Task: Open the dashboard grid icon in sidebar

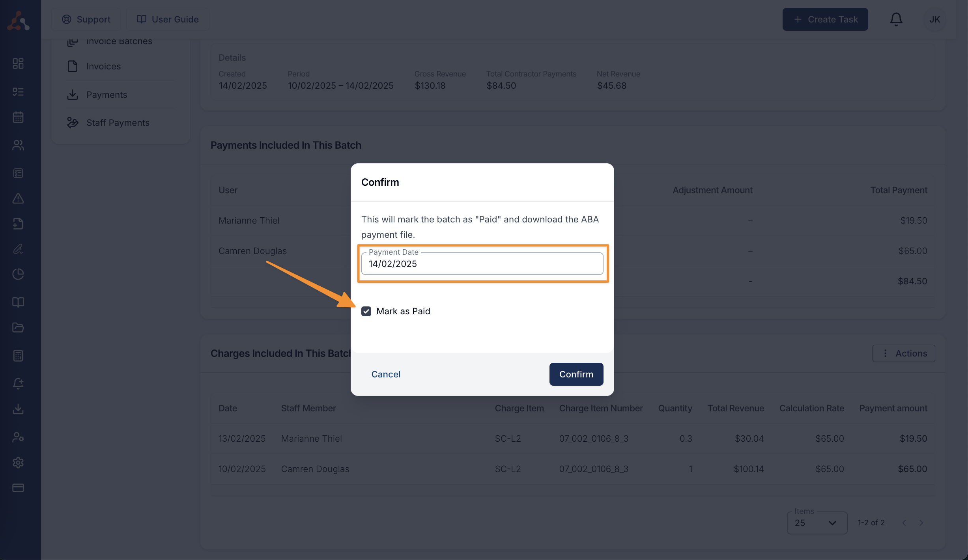Action: tap(18, 63)
